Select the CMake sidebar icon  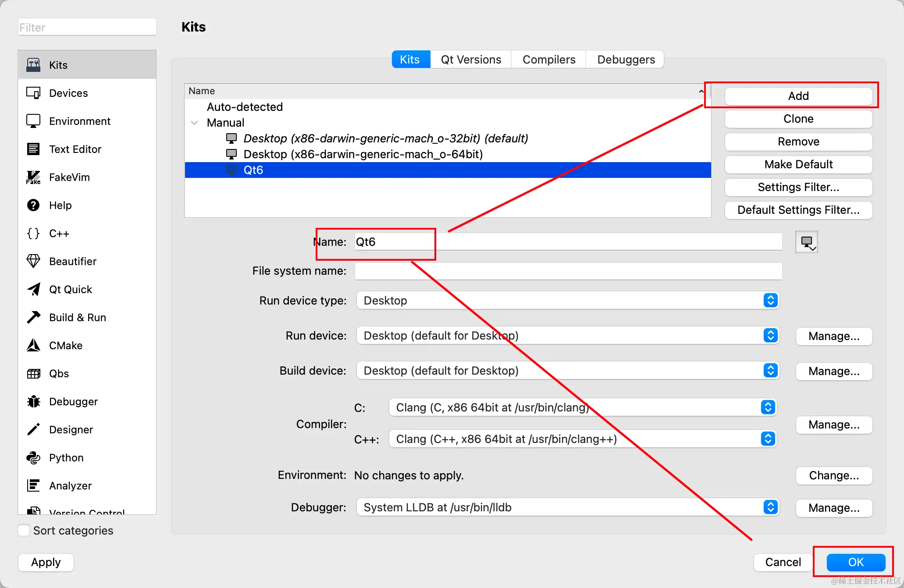click(x=33, y=345)
